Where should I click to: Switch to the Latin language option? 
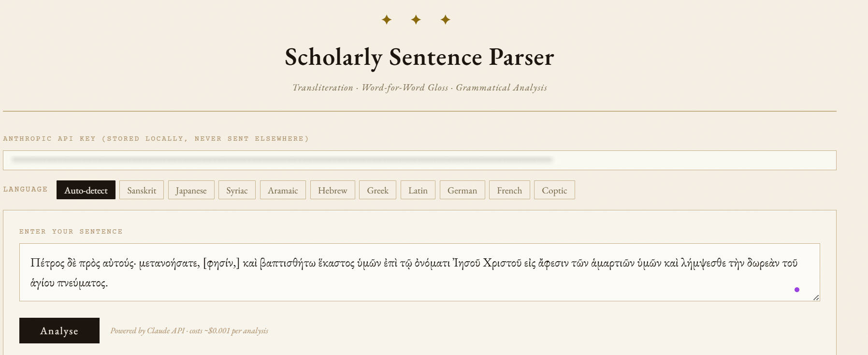pos(418,190)
